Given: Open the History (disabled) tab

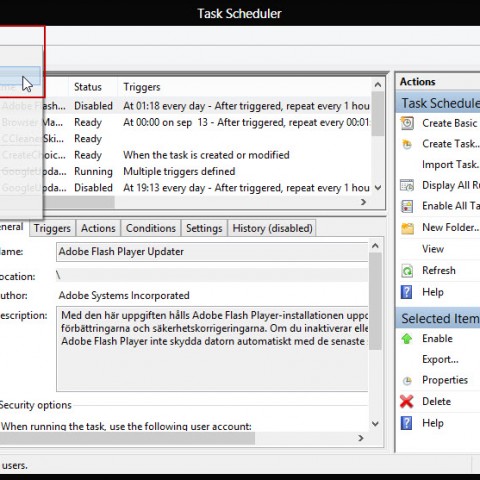Looking at the screenshot, I should pos(272,228).
